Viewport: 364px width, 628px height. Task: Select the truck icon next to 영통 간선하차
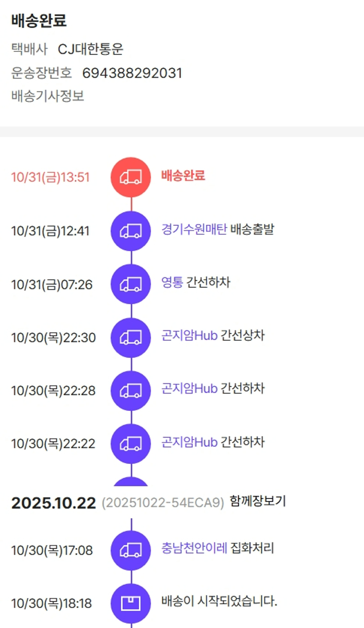pos(131,285)
